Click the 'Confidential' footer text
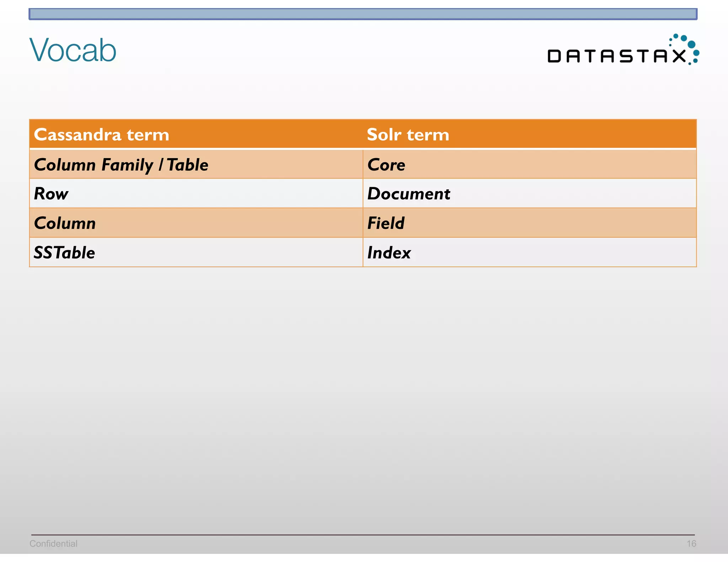Image resolution: width=728 pixels, height=562 pixels. [53, 544]
